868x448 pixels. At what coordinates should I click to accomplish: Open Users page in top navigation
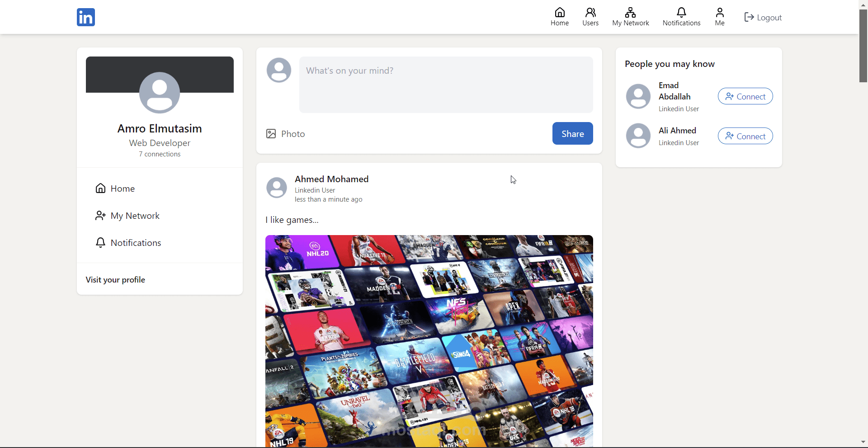coord(590,17)
